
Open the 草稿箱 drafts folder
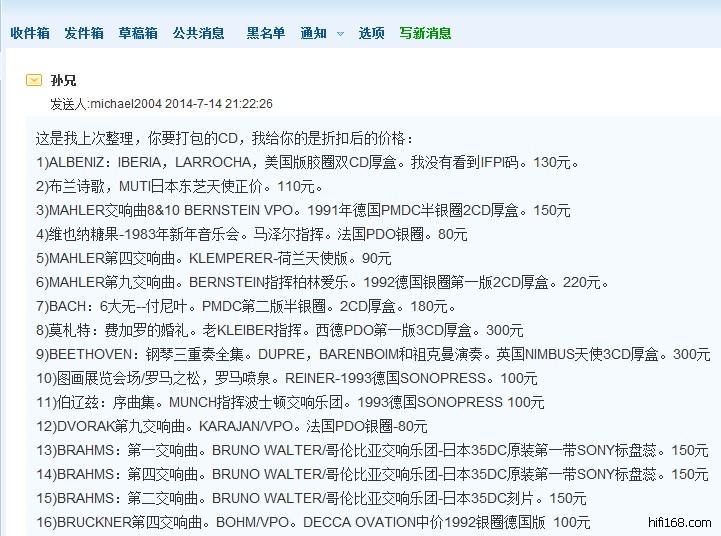point(138,33)
